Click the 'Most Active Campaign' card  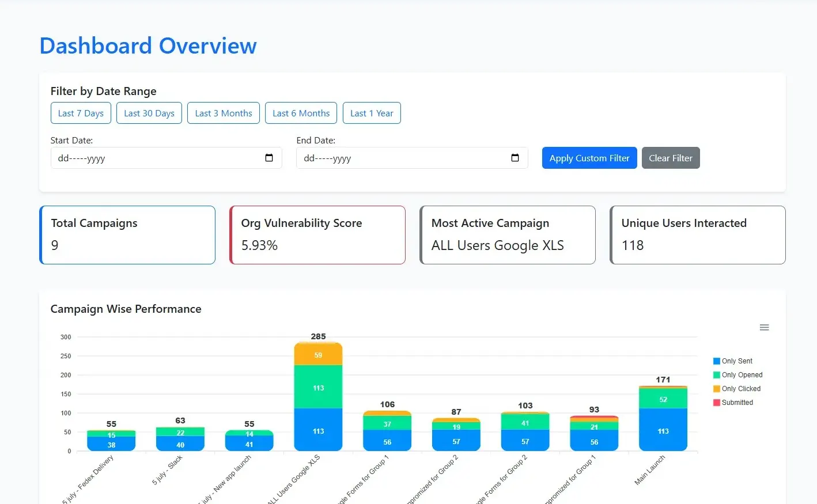coord(507,234)
